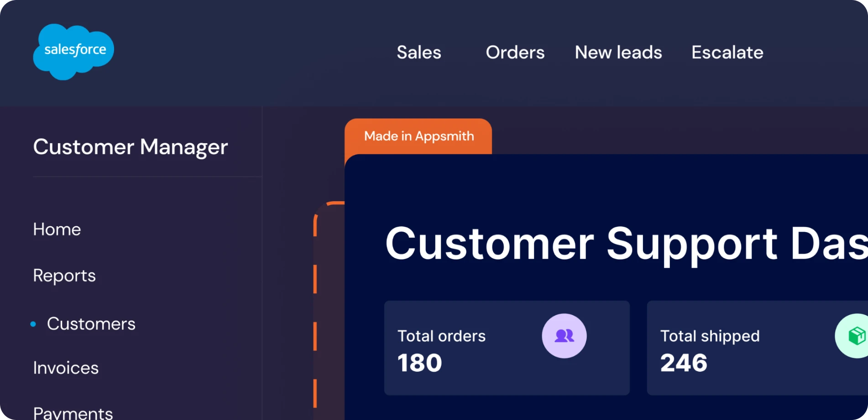Go to Orders in the top navigation
The width and height of the screenshot is (868, 420).
515,52
